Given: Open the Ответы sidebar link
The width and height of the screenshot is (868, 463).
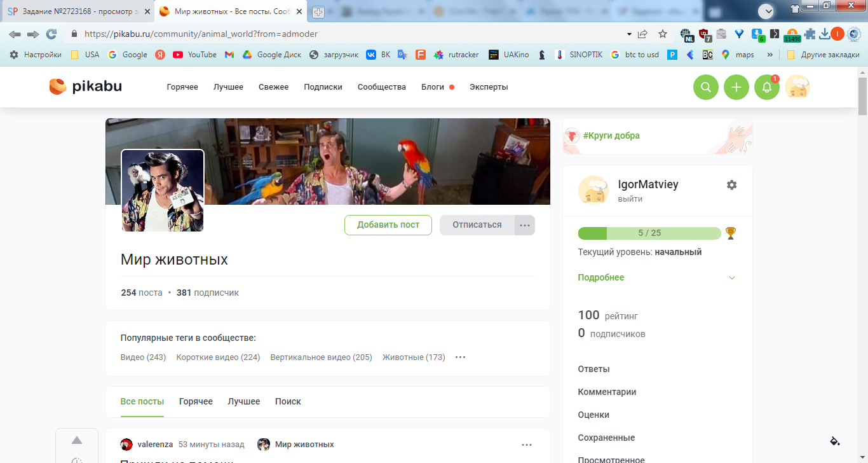Looking at the screenshot, I should [593, 369].
